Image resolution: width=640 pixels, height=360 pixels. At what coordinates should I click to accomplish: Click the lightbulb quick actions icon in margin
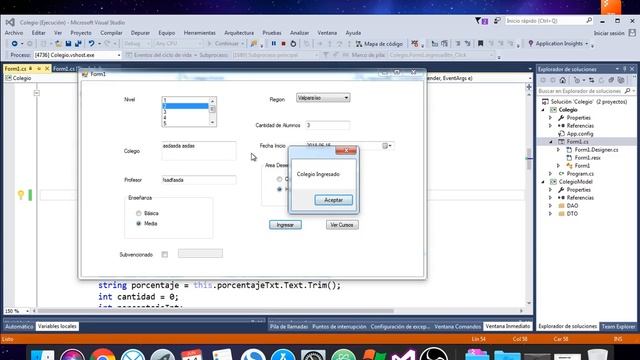click(x=21, y=195)
